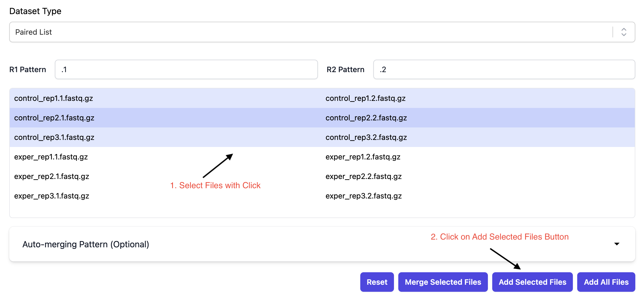Viewport: 644px width, 301px height.
Task: Toggle the control_rep2.1.fastq.gz file row
Action: tap(54, 118)
